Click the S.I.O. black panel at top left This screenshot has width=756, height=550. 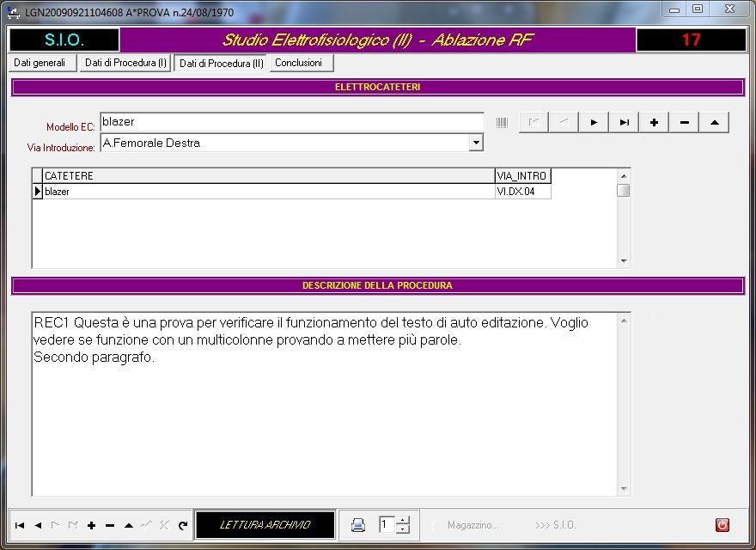(64, 40)
